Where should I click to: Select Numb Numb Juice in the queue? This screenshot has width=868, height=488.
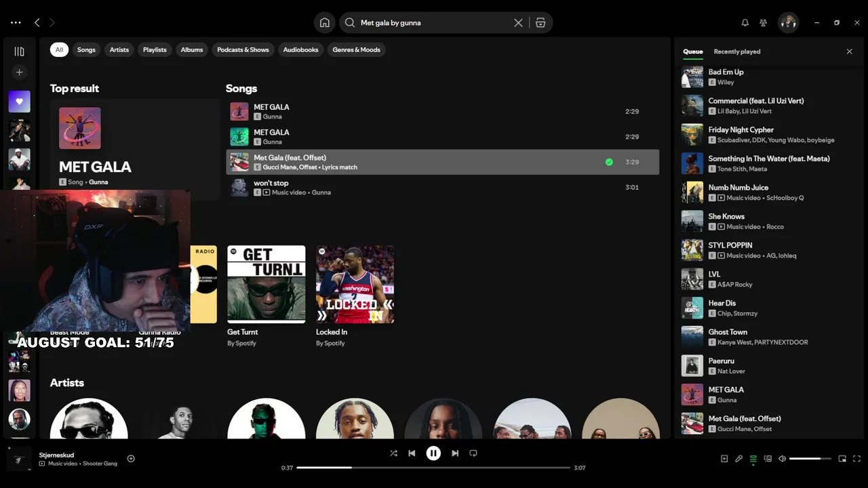coord(767,192)
